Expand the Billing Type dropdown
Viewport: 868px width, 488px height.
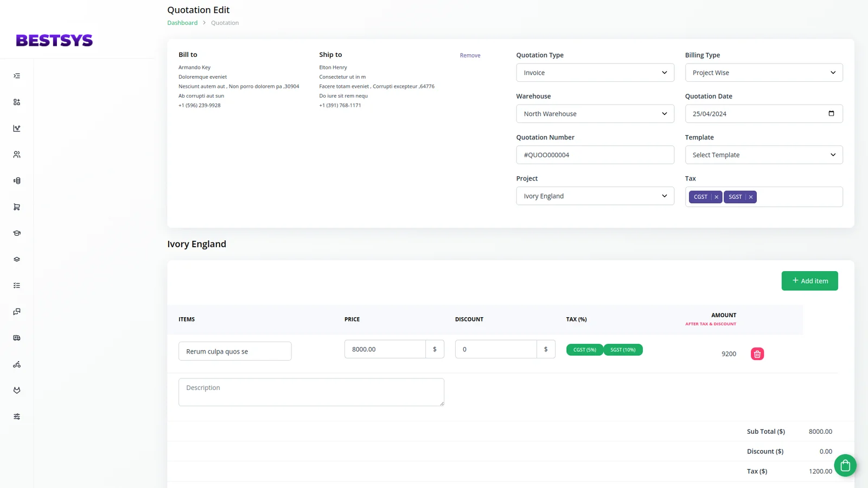coord(763,73)
